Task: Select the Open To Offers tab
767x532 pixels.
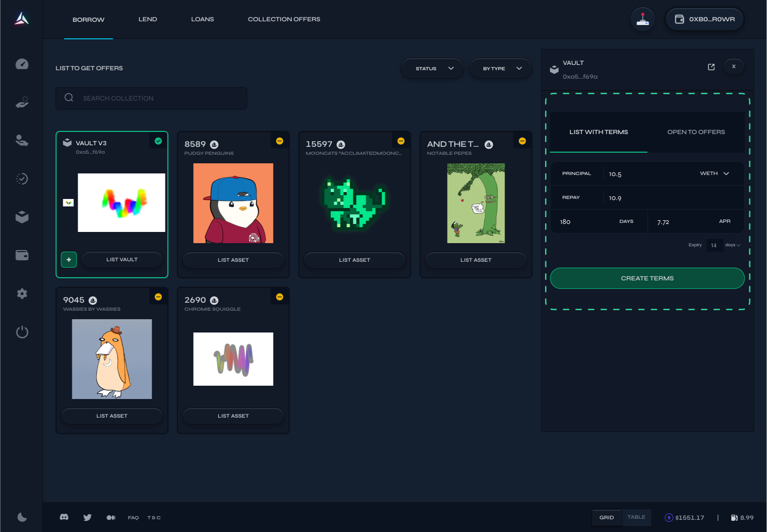Action: pyautogui.click(x=696, y=132)
